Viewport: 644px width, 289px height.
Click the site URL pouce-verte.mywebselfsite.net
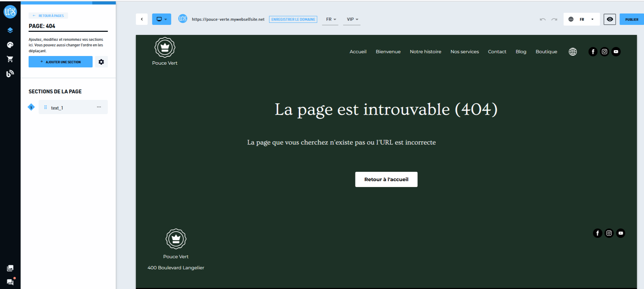point(228,19)
